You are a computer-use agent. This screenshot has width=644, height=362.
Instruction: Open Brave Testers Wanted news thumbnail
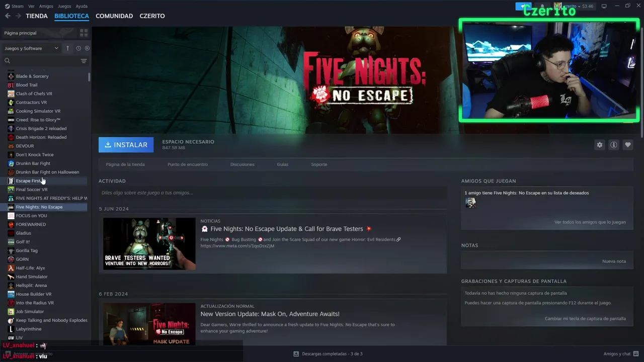[x=149, y=244]
